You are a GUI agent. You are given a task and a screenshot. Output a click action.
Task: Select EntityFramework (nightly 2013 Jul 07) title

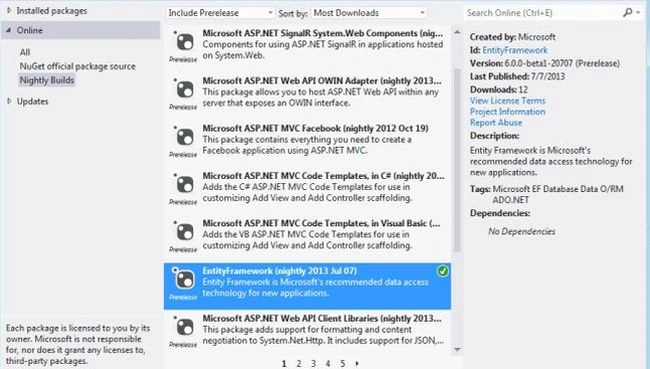click(280, 271)
